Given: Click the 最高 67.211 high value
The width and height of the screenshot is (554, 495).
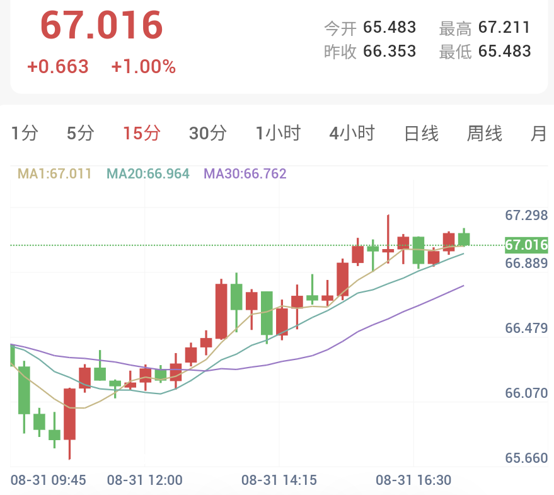Looking at the screenshot, I should [x=484, y=28].
